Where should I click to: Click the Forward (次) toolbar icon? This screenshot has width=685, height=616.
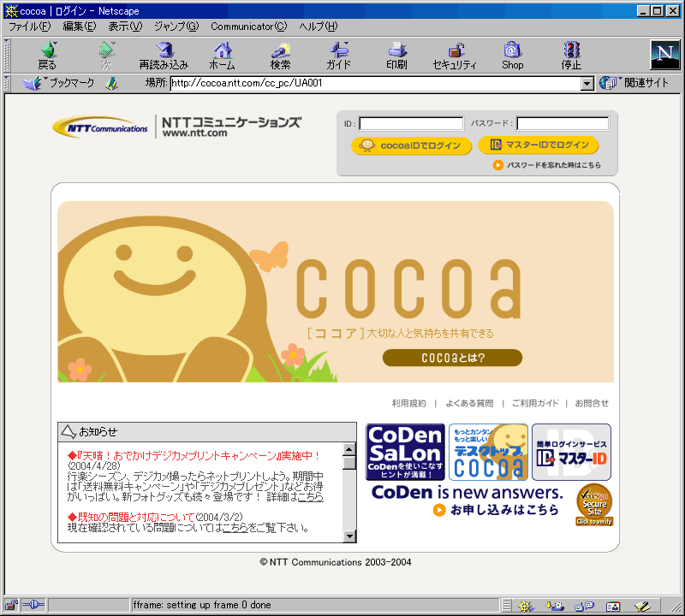pos(106,56)
